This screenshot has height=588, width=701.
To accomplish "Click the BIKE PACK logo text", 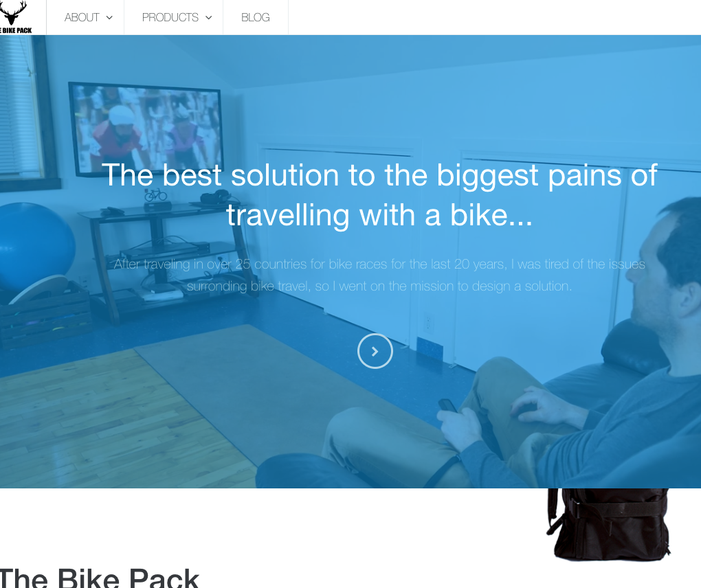I will [16, 30].
